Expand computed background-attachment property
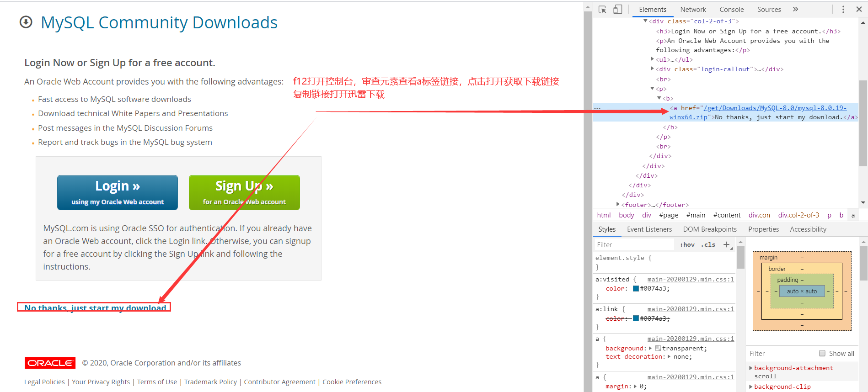The image size is (868, 392). coord(750,368)
